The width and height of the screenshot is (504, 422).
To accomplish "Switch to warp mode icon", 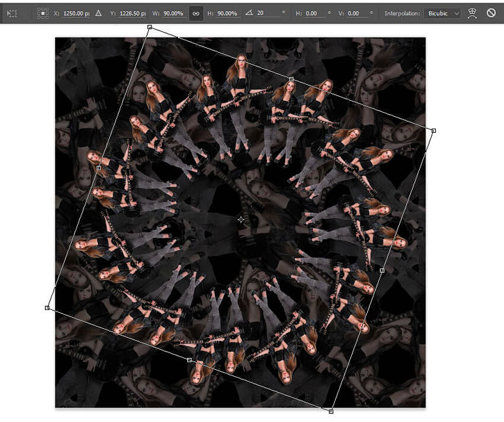I will point(472,13).
